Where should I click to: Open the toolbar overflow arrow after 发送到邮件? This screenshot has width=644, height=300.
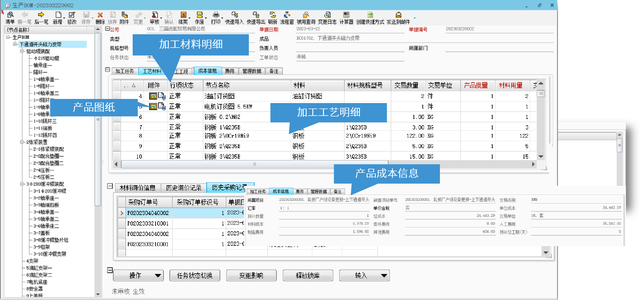(x=415, y=18)
